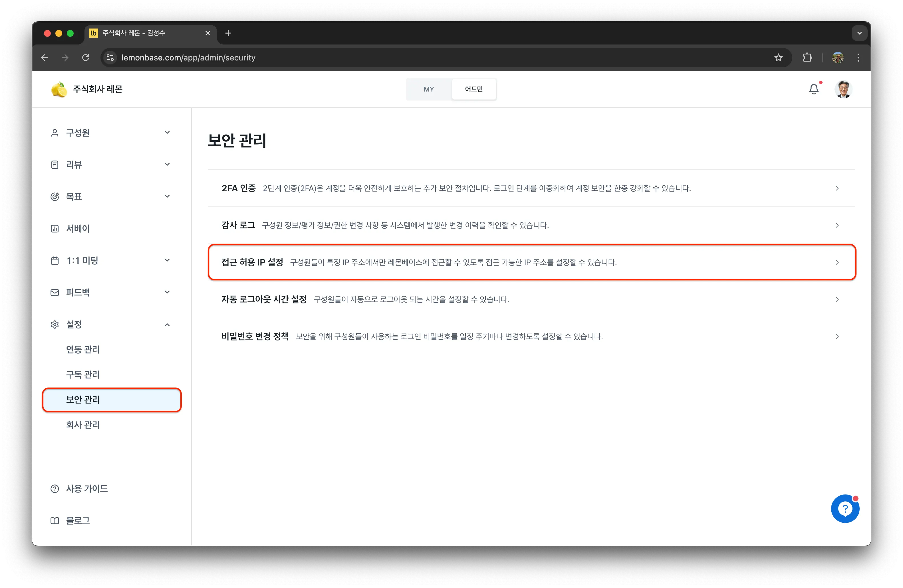903x588 pixels.
Task: Click the chevron arrow on 비밀번호 변경 정책 row
Action: [837, 337]
